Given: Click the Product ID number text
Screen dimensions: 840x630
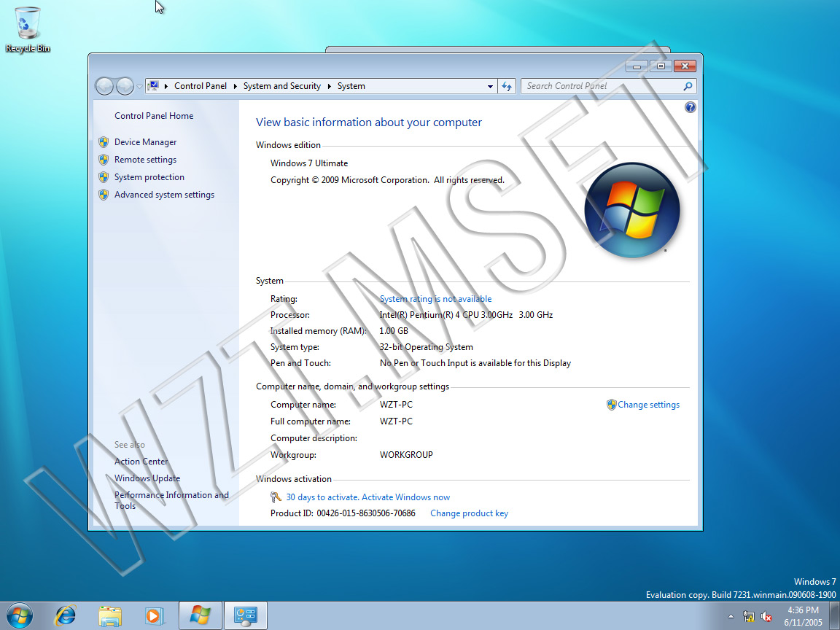Looking at the screenshot, I should [x=366, y=513].
